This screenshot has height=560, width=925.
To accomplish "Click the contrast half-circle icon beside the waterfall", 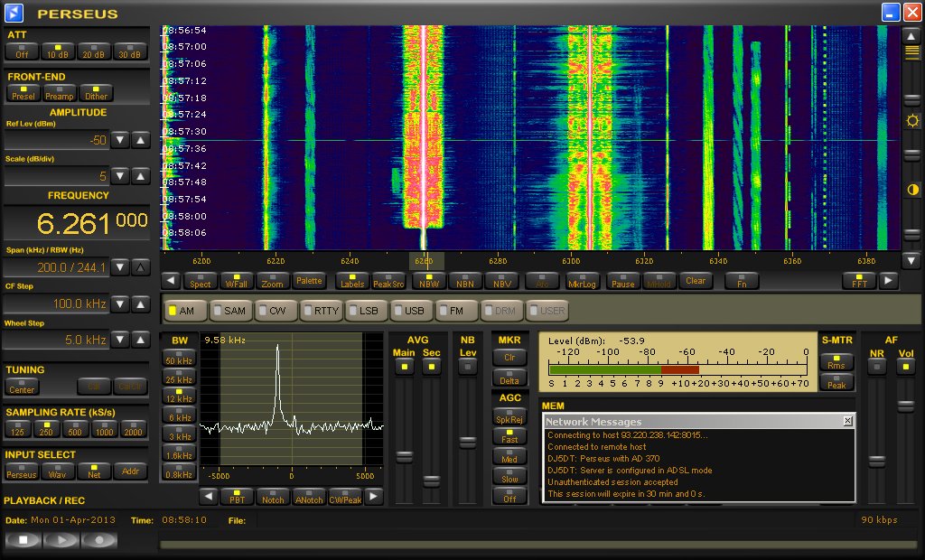I will (x=912, y=190).
